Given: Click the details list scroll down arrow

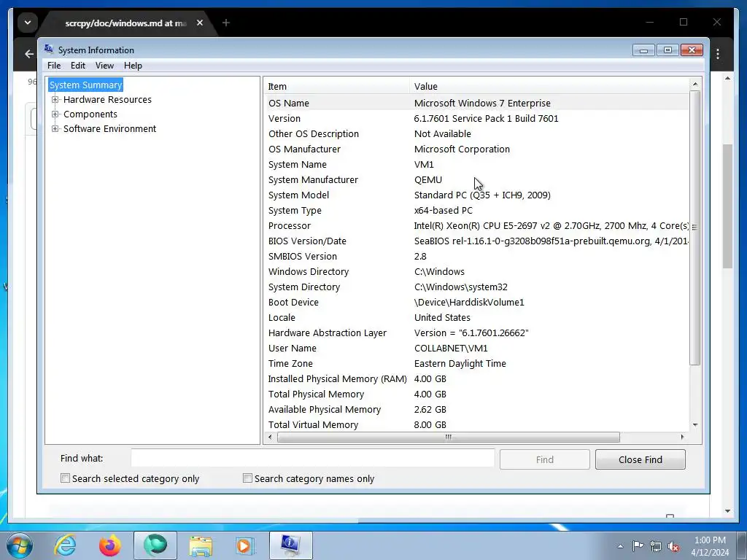Looking at the screenshot, I should click(x=695, y=425).
